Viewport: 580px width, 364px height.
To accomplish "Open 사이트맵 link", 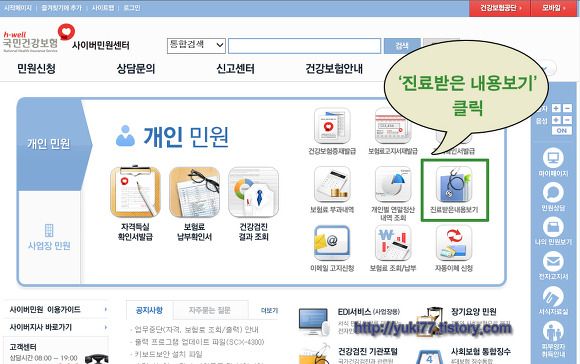I will pyautogui.click(x=103, y=8).
